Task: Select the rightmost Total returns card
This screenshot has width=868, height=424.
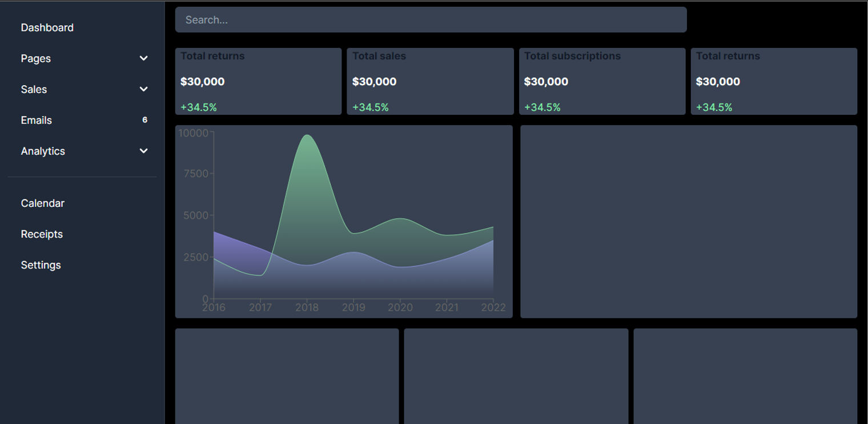Action: pos(774,81)
